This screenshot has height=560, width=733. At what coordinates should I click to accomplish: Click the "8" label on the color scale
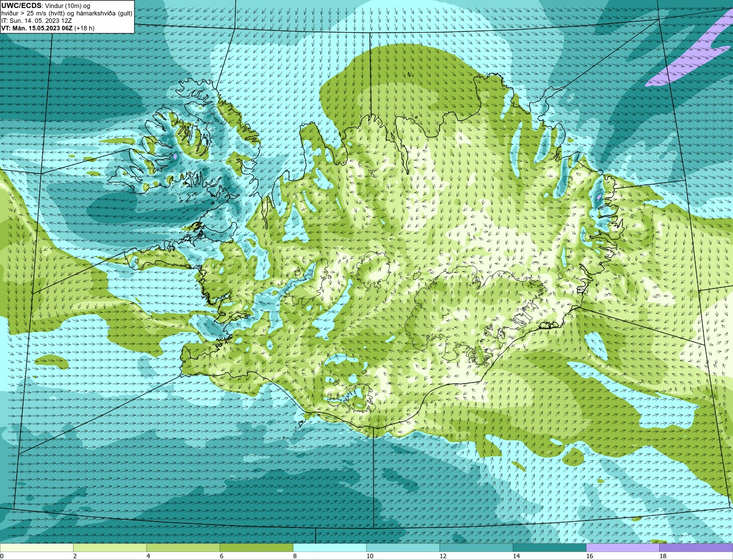(x=295, y=556)
